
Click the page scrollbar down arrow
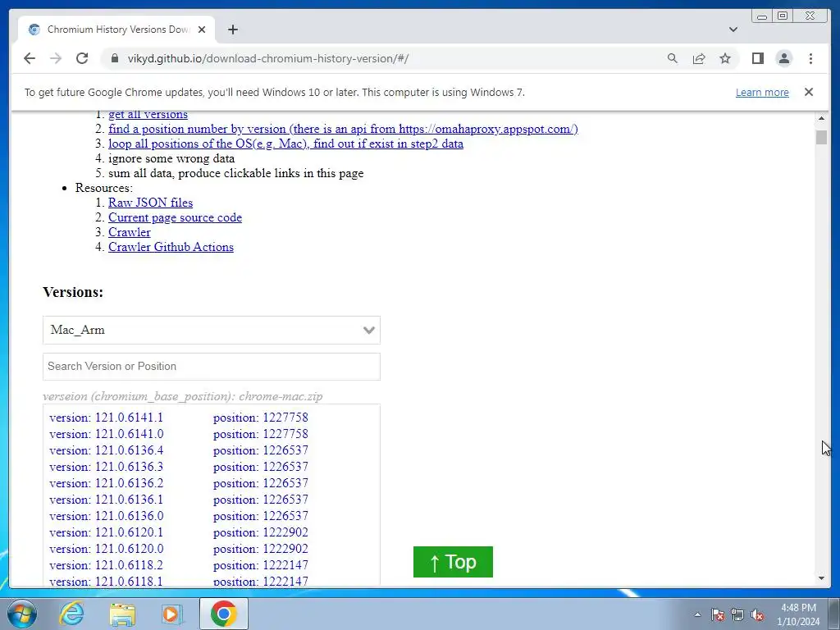[x=822, y=578]
